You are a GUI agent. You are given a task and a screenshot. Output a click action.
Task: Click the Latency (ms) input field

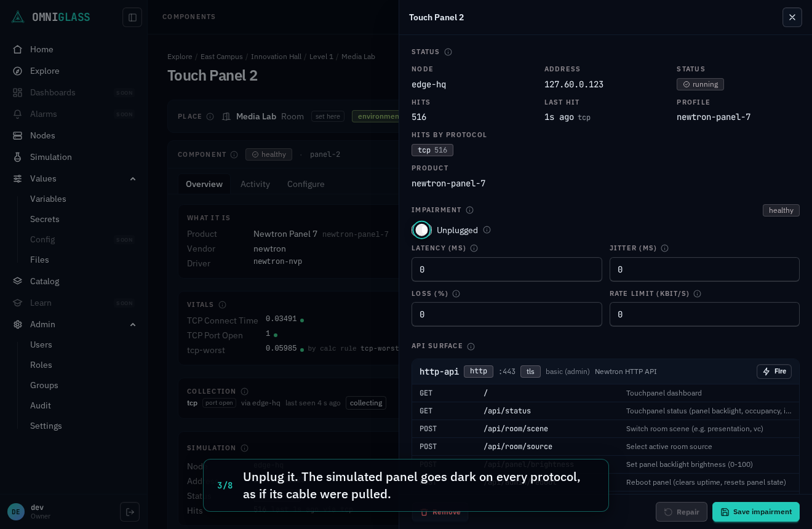pos(507,269)
